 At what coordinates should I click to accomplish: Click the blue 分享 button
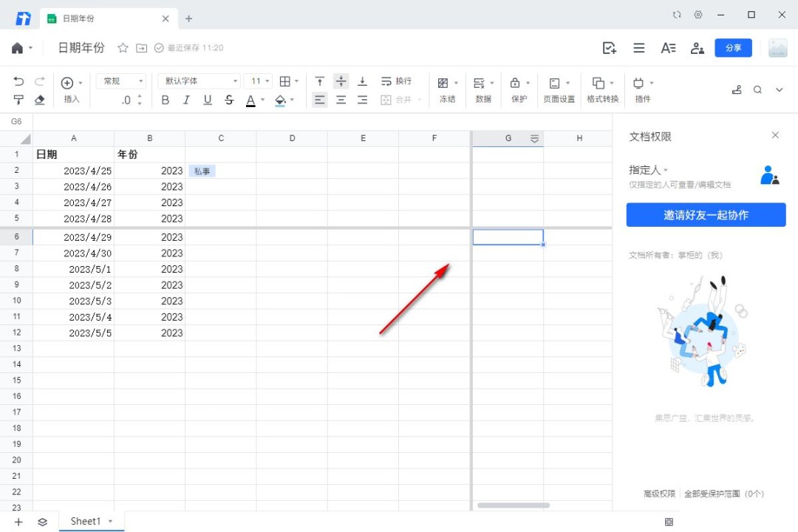pyautogui.click(x=733, y=48)
